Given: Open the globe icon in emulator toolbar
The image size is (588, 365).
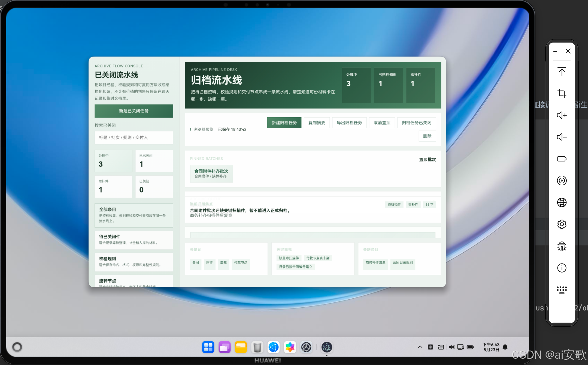Looking at the screenshot, I should (562, 202).
